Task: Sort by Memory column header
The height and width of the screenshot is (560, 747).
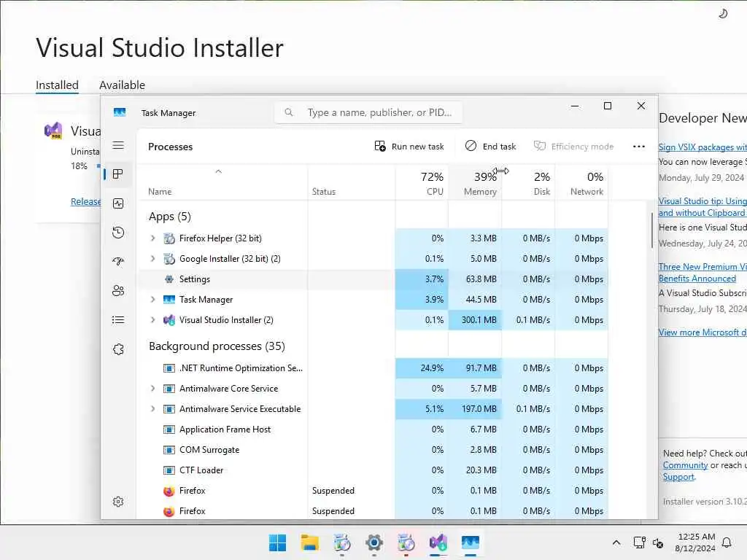Action: pyautogui.click(x=475, y=183)
